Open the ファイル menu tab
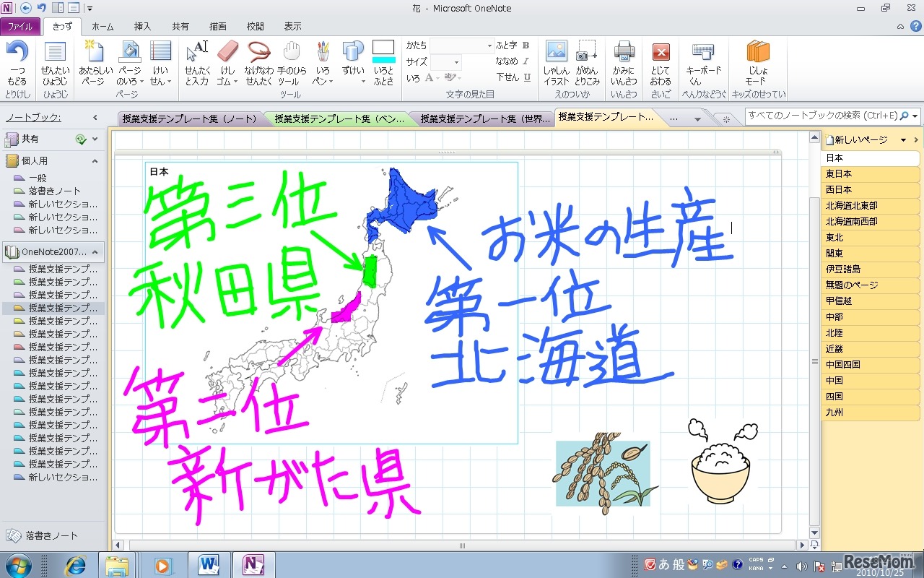 click(x=20, y=27)
